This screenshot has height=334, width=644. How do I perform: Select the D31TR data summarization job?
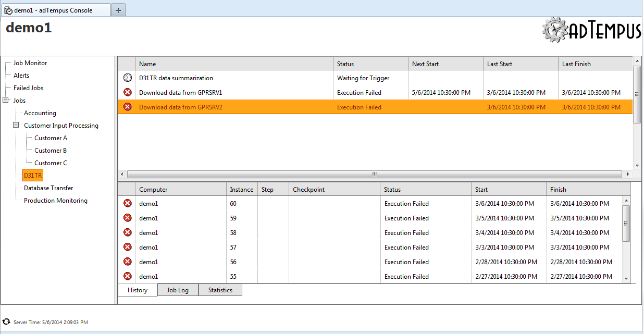375,78
